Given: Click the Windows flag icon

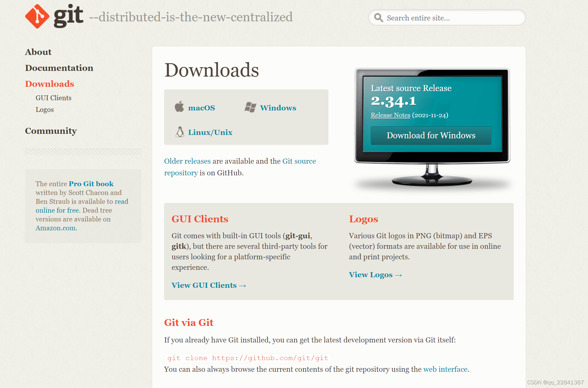Looking at the screenshot, I should pos(250,107).
